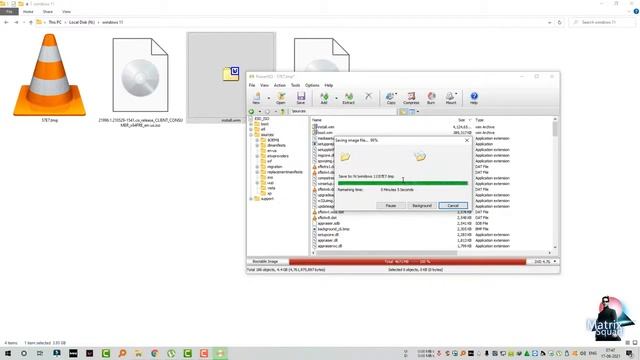The width and height of the screenshot is (640, 360).
Task: Click the Up folder icon beside path field
Action: (282, 111)
